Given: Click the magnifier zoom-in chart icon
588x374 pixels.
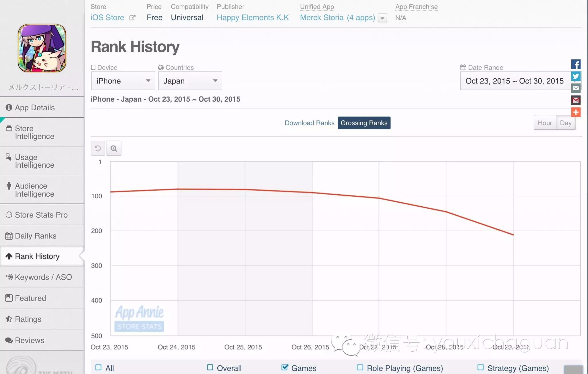Looking at the screenshot, I should coord(114,148).
